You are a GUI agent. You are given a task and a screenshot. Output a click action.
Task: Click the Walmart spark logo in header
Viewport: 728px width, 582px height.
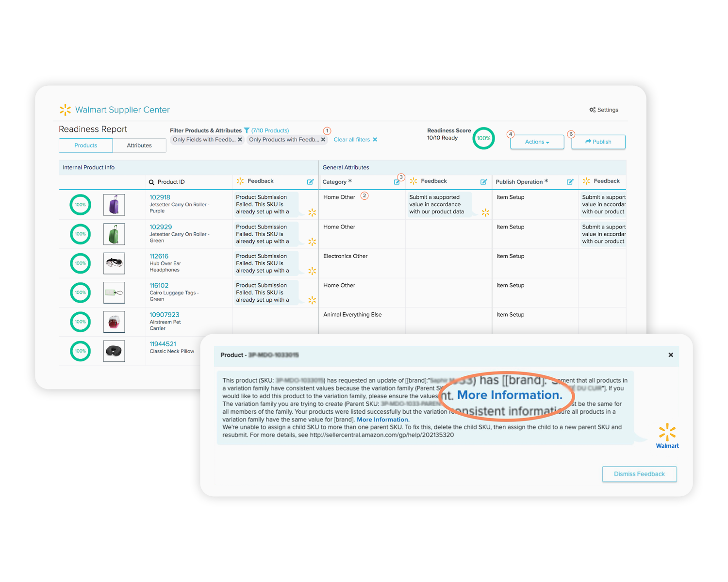65,110
